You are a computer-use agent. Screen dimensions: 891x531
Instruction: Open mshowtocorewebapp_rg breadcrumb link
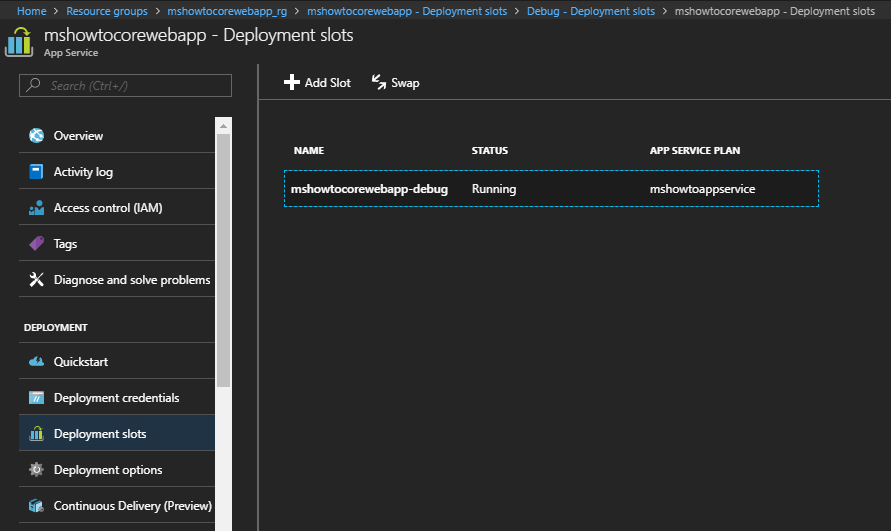227,11
